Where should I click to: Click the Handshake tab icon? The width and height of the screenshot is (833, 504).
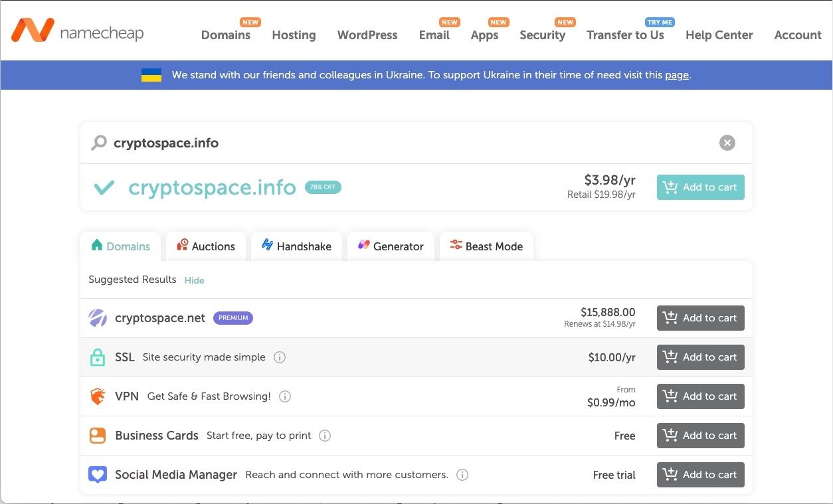(x=268, y=245)
